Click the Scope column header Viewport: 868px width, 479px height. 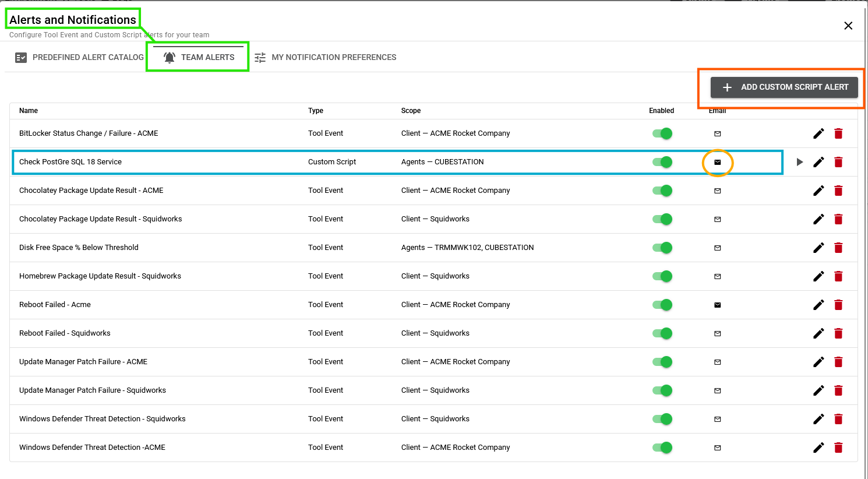click(x=411, y=111)
